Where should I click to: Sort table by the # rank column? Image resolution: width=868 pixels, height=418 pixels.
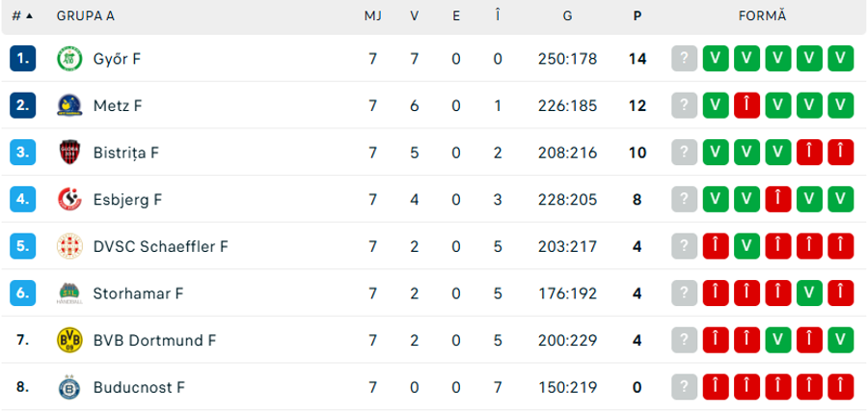tap(22, 16)
